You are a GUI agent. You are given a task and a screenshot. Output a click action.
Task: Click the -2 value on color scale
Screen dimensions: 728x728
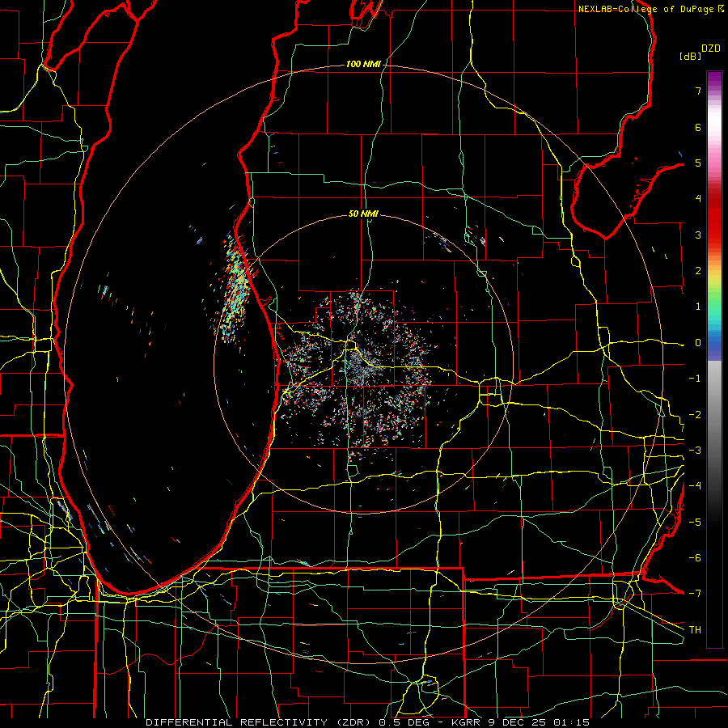(695, 415)
